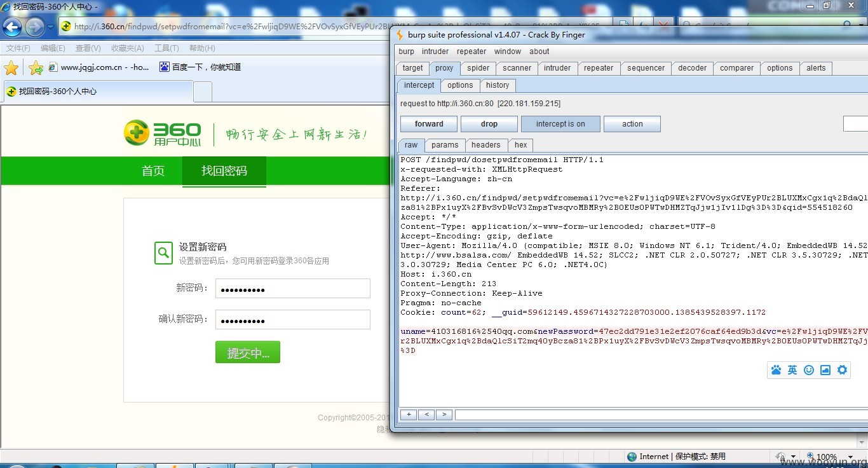Forward the intercepted request
Viewport: 868px width, 468px height.
coord(429,124)
